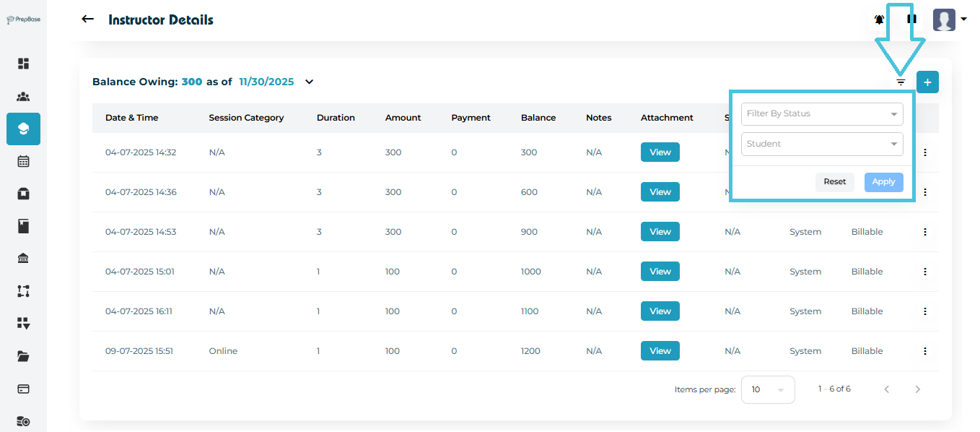Expand the Student filter dropdown
This screenshot has width=980, height=432.
click(822, 144)
